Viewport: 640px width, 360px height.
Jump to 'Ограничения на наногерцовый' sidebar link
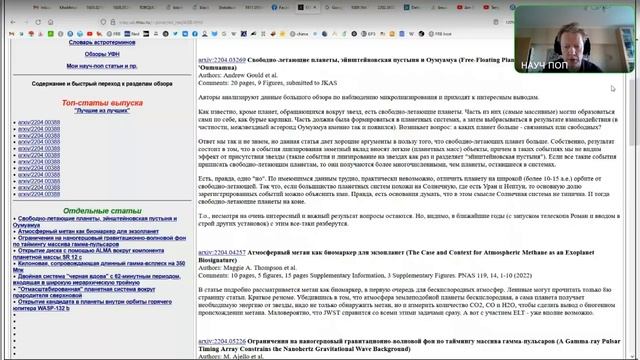(100, 241)
